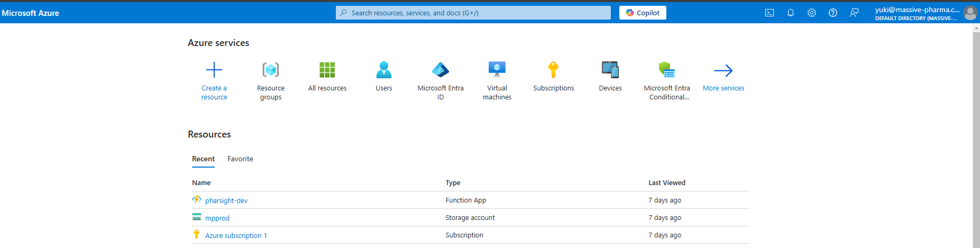The image size is (980, 248).
Task: Click the Copilot button
Action: coord(643,13)
